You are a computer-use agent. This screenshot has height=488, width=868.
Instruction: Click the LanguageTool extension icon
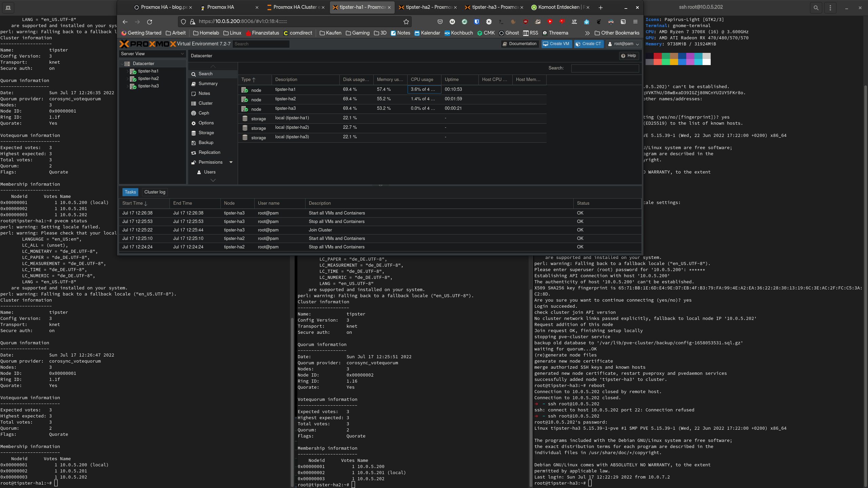(x=574, y=22)
